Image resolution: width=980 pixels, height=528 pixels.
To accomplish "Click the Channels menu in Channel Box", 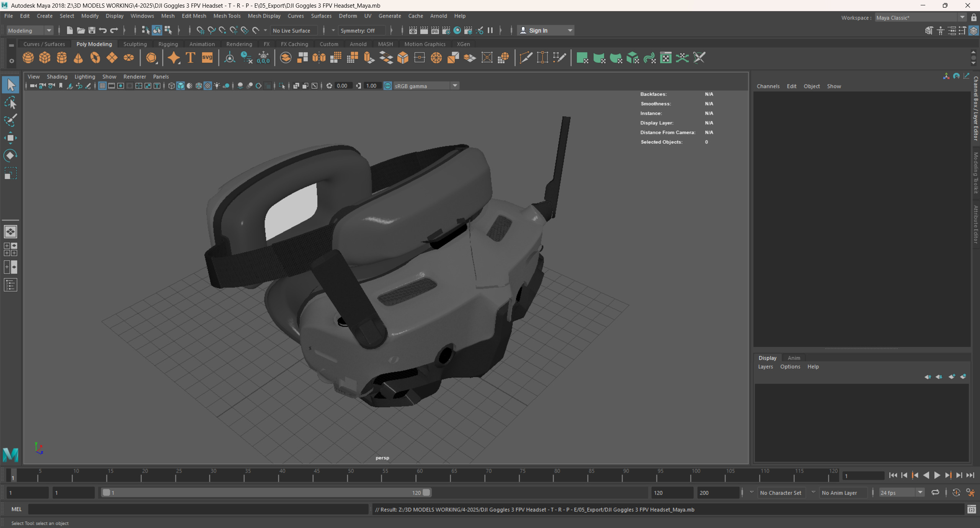I will pos(768,86).
